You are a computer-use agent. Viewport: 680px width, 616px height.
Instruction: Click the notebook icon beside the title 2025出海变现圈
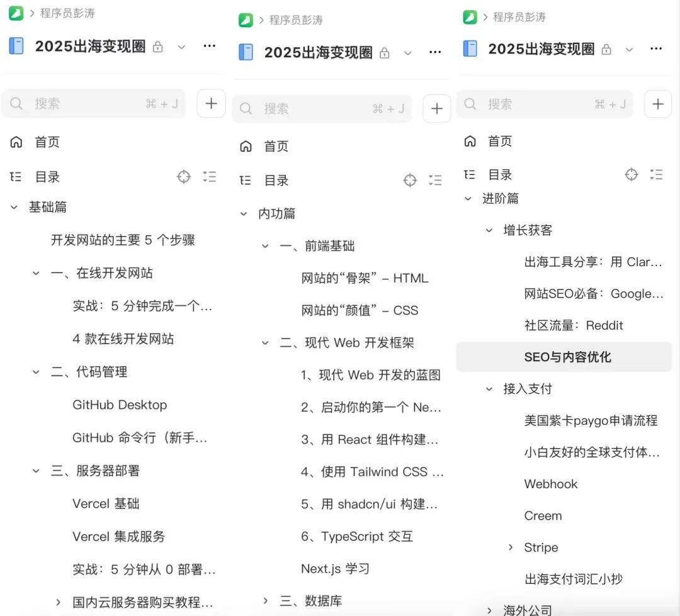click(14, 46)
